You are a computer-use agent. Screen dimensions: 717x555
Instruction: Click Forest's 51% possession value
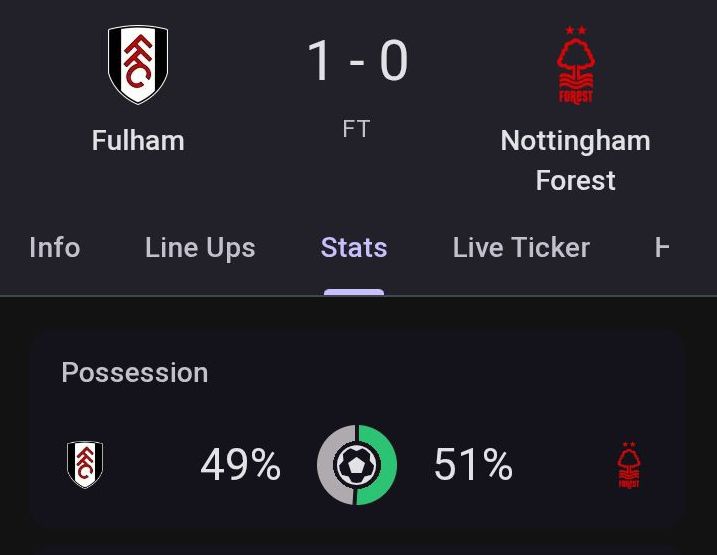[473, 465]
